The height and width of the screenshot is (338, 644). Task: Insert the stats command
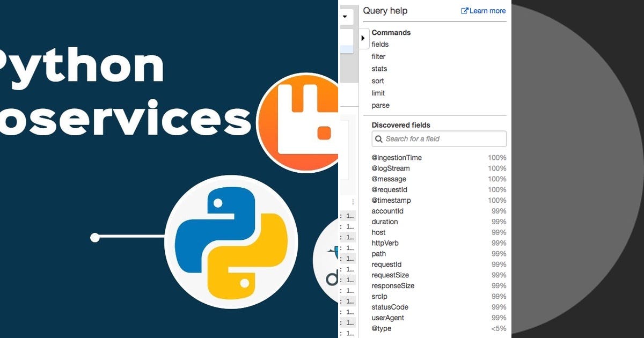coord(379,69)
